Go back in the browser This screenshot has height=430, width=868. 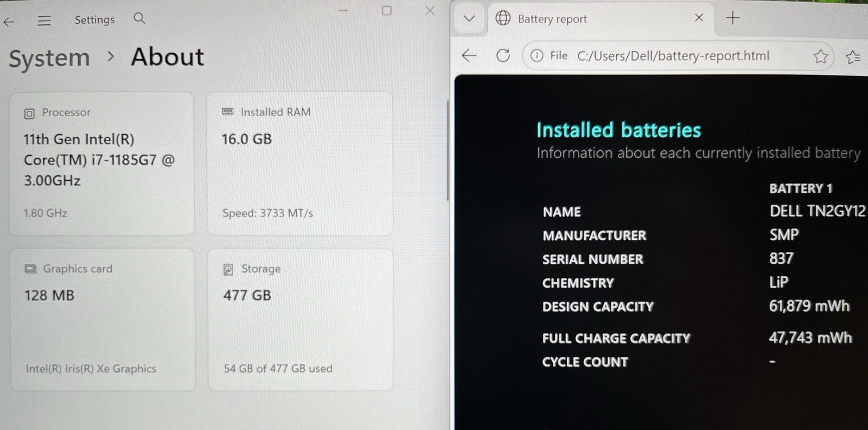coord(469,55)
